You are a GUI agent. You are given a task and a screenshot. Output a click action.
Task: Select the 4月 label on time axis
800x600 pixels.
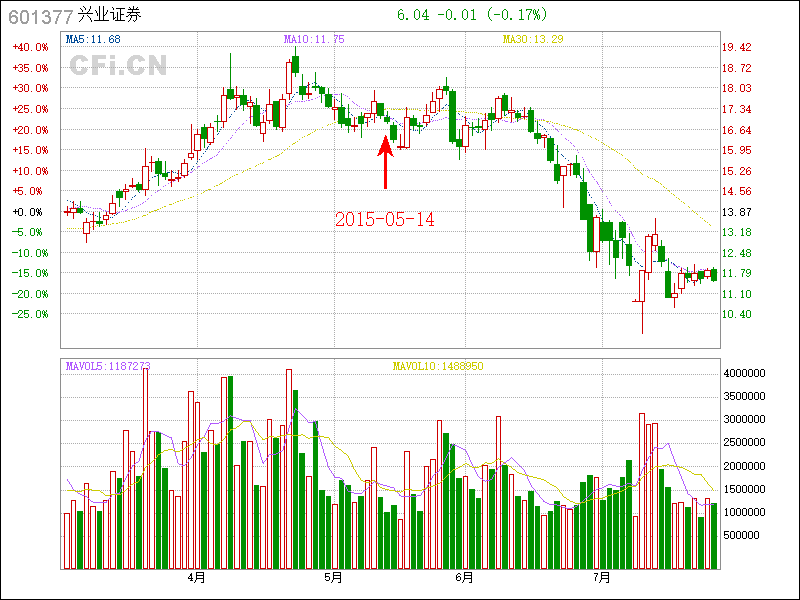coord(197,578)
